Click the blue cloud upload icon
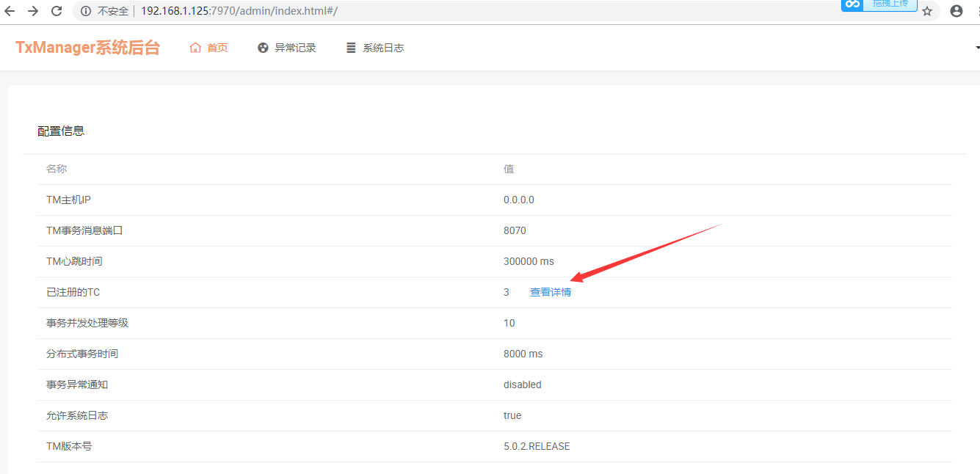The width and height of the screenshot is (980, 474). pos(852,4)
